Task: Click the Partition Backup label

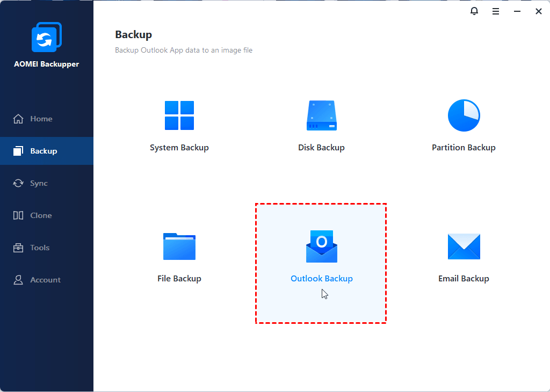Action: point(464,148)
